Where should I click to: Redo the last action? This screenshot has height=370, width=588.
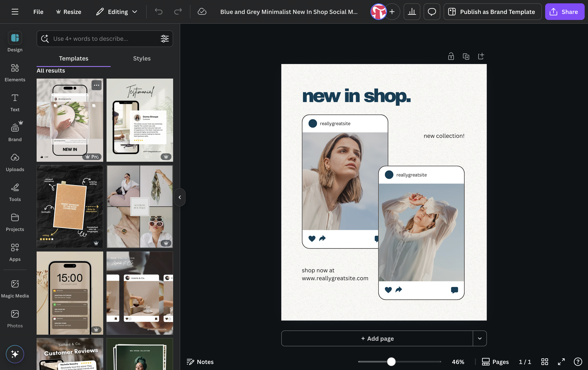pyautogui.click(x=178, y=12)
